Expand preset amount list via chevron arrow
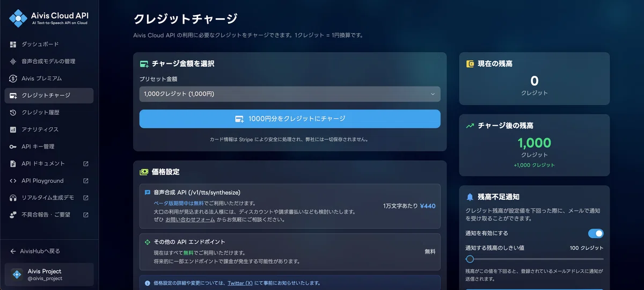This screenshot has height=290, width=644. pyautogui.click(x=433, y=94)
